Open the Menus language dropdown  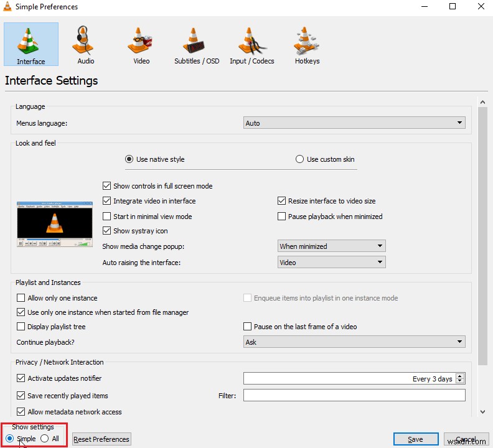pyautogui.click(x=354, y=123)
